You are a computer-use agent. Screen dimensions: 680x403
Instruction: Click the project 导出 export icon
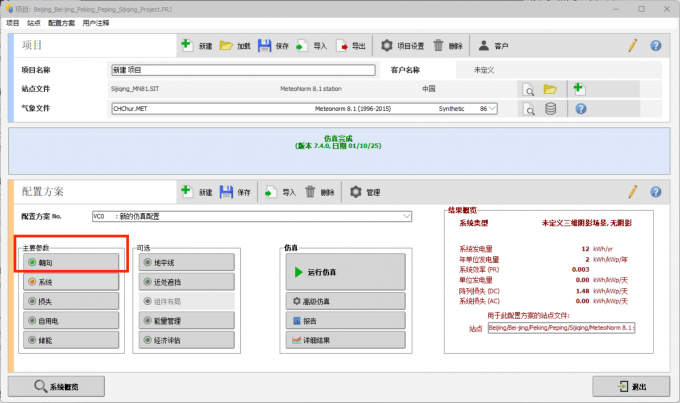click(x=341, y=46)
